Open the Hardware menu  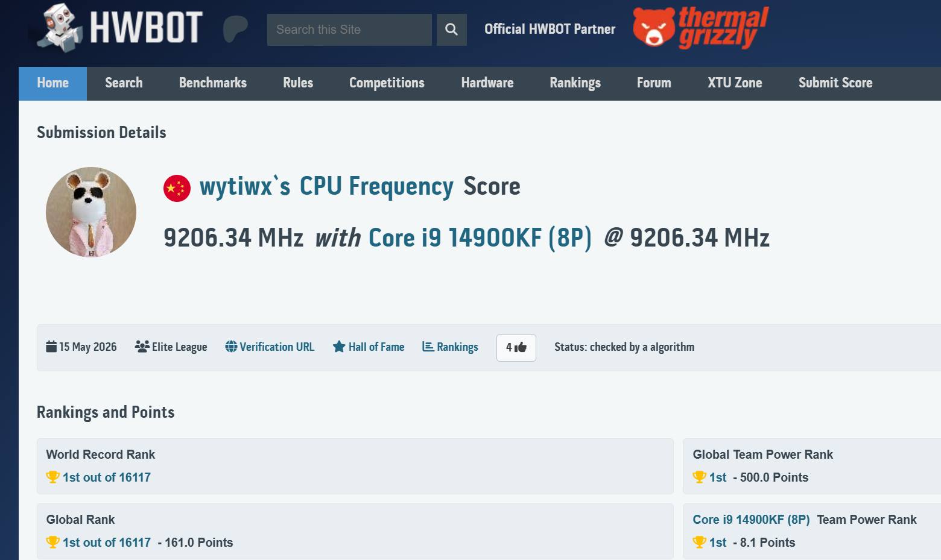[x=487, y=83]
